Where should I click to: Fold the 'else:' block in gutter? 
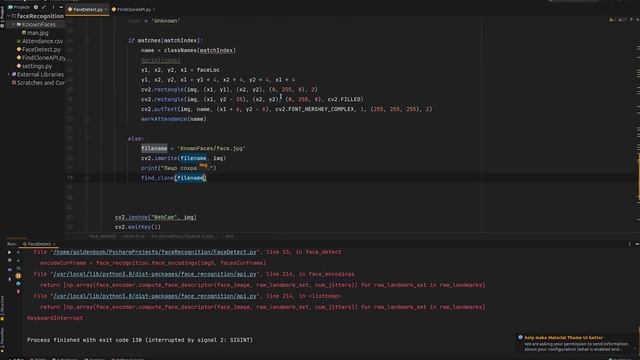(87, 139)
